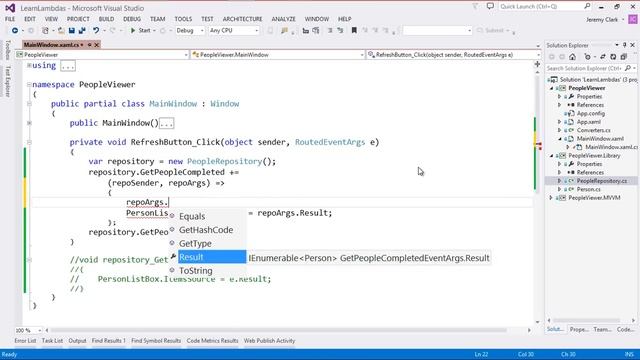Click the Pending Changes Filter icon
Screen dimensions: 640x360
click(587, 57)
